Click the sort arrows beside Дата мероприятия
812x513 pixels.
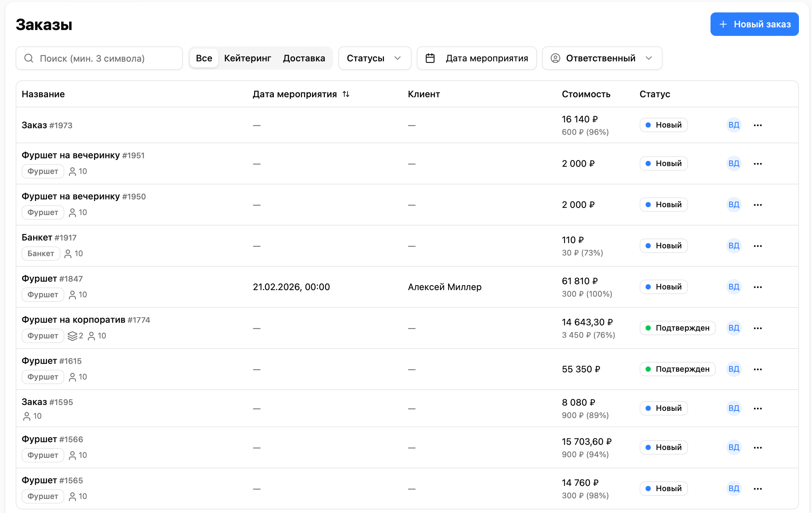click(346, 94)
